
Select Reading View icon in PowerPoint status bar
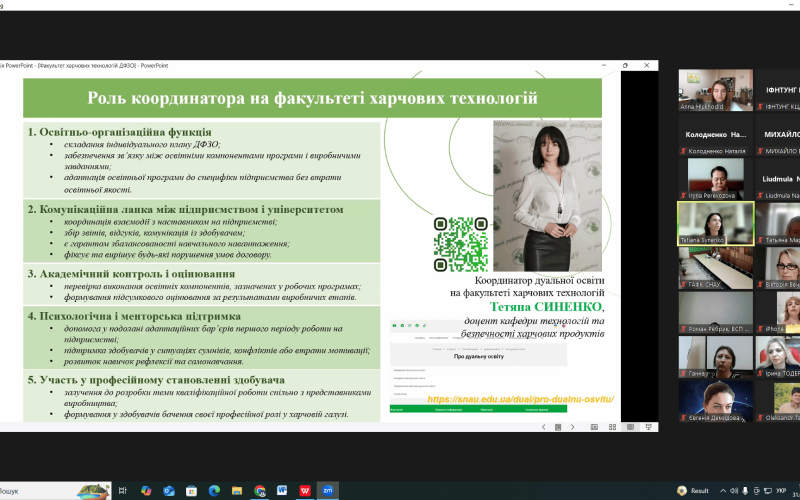(x=631, y=427)
